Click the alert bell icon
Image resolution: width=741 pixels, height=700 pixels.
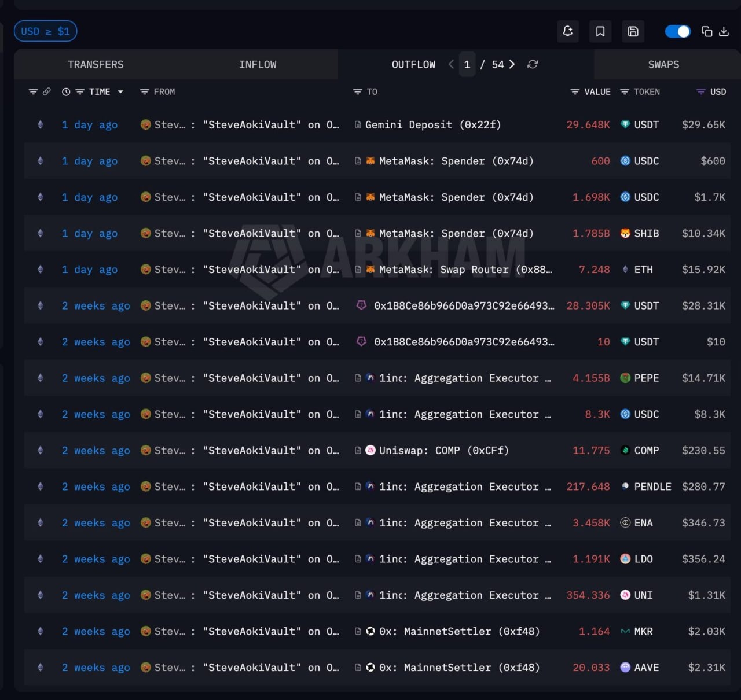(567, 31)
